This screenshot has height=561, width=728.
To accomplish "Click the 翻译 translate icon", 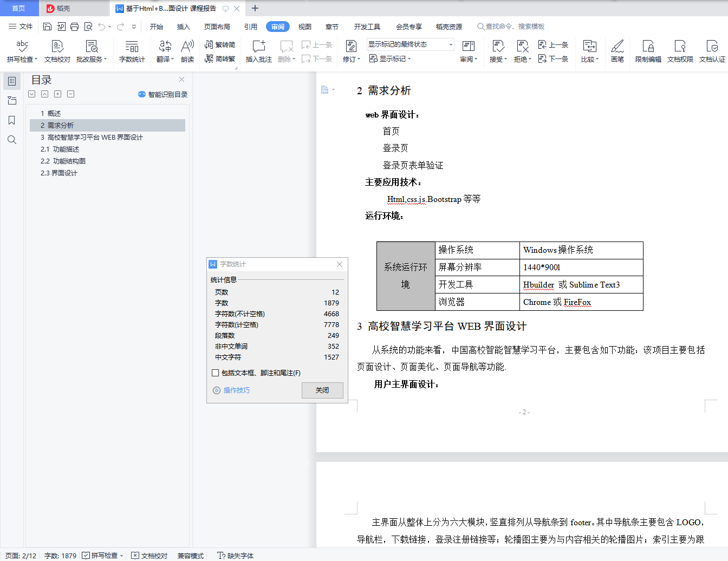I will click(x=165, y=47).
